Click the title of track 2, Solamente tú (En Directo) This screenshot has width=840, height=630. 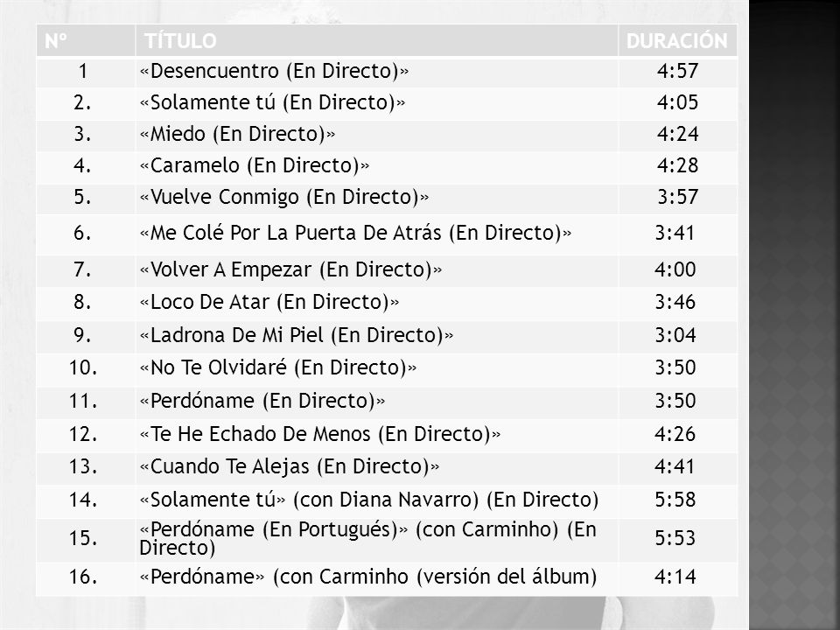tap(272, 102)
